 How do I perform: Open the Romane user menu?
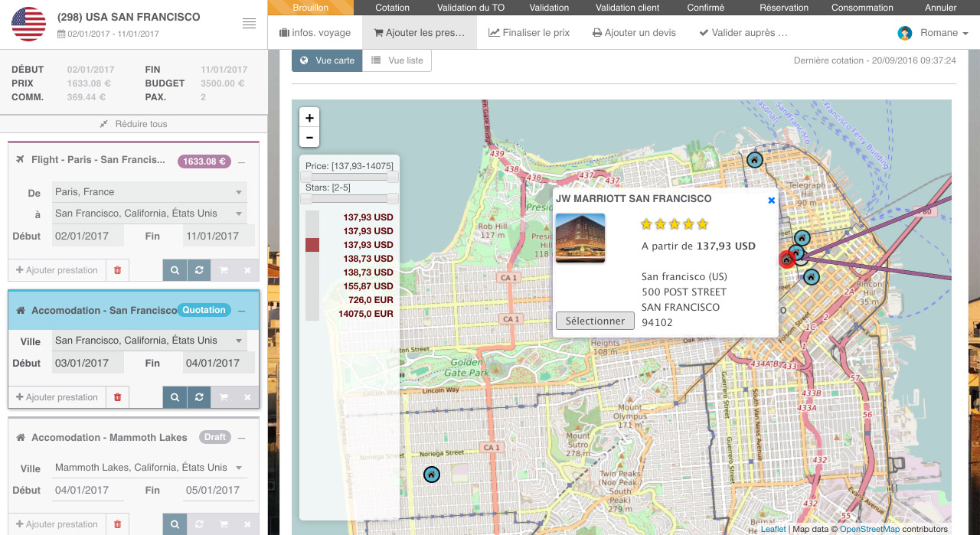point(933,33)
